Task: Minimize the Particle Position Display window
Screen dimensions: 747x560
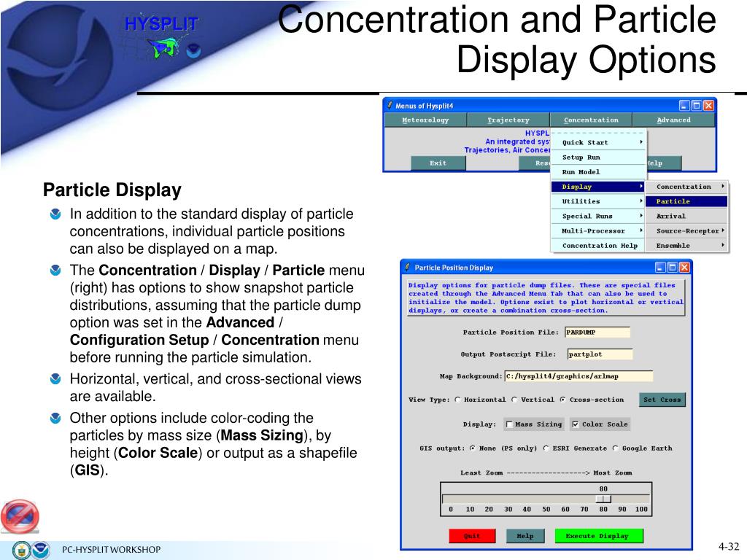Action: pyautogui.click(x=659, y=267)
